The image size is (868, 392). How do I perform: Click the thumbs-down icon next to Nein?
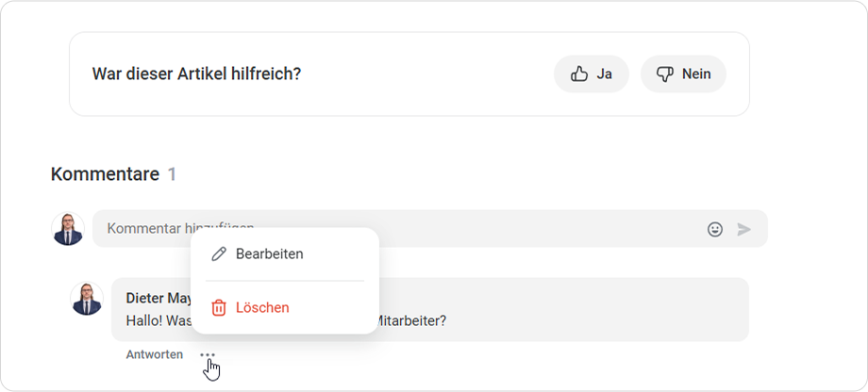[x=665, y=74]
